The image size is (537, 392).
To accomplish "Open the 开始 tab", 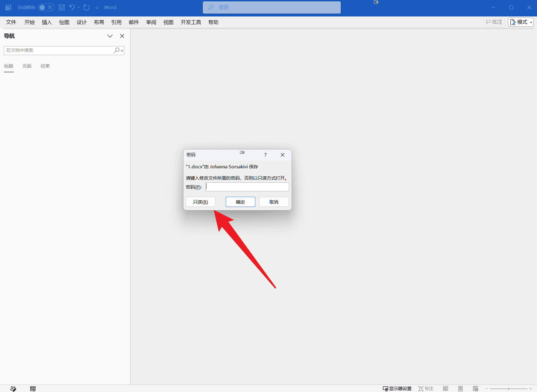I will click(29, 22).
